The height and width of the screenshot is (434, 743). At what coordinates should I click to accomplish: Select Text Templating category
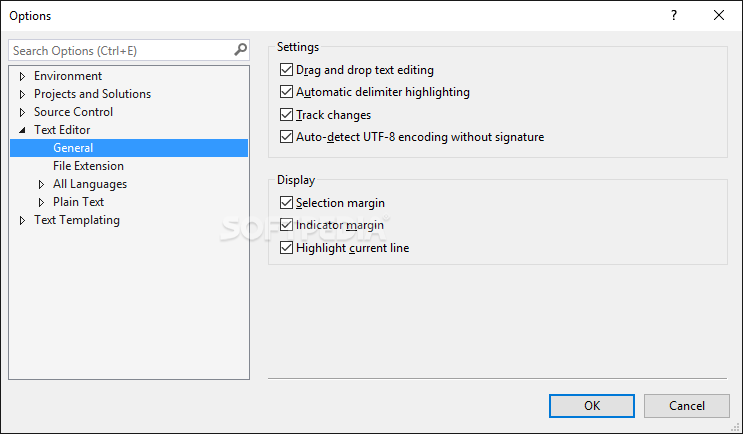click(x=77, y=220)
